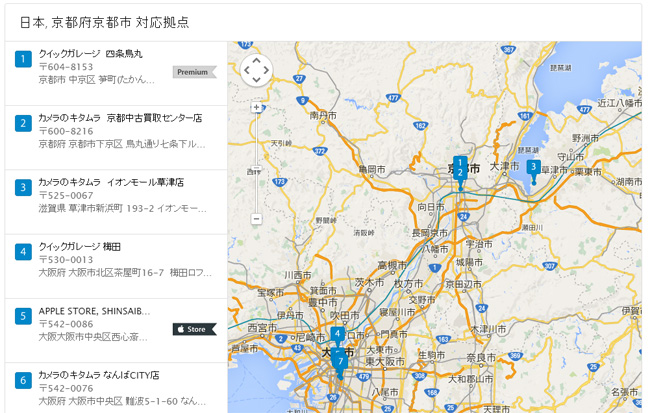The width and height of the screenshot is (650, 413).
Task: Click address 京都市 中京区 笋町
Action: pyautogui.click(x=97, y=80)
